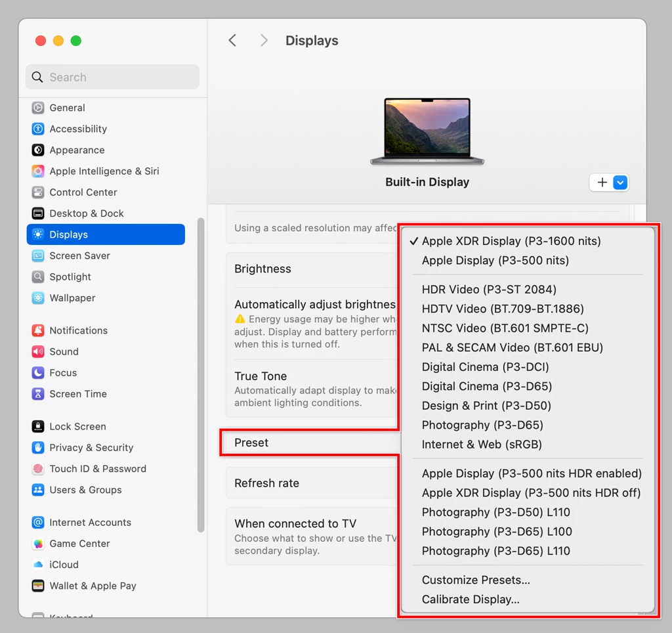
Task: Click the plus add display button
Action: (602, 183)
